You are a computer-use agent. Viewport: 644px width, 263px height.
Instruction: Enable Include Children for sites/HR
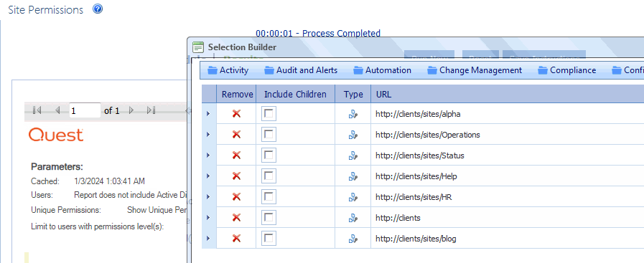coord(269,196)
